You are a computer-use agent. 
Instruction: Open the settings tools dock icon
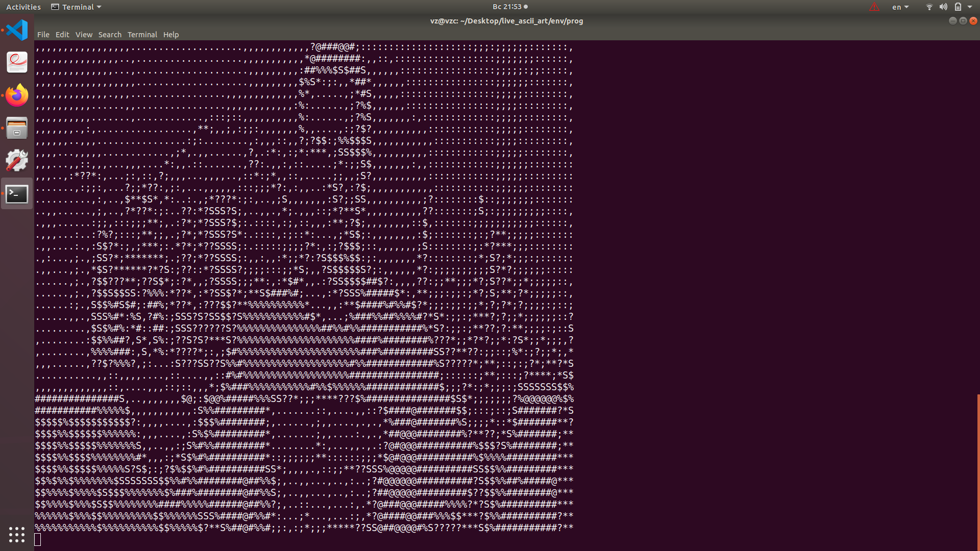click(17, 161)
